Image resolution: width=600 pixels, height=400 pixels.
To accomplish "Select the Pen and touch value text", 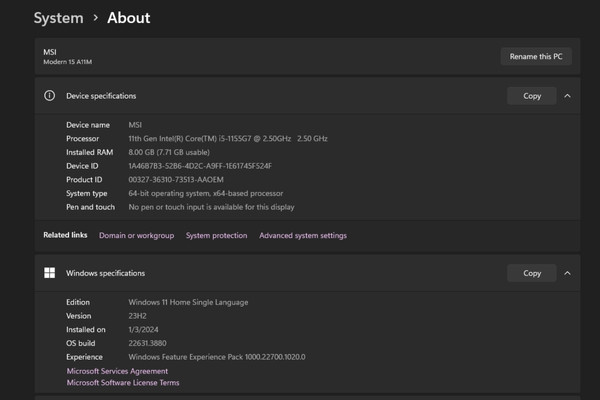I will (x=211, y=207).
